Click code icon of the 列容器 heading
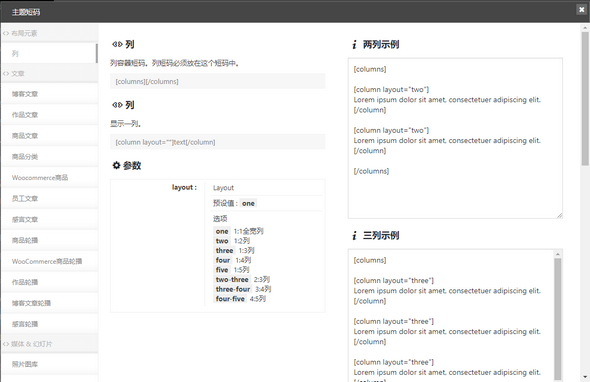590x382 pixels. coord(117,44)
